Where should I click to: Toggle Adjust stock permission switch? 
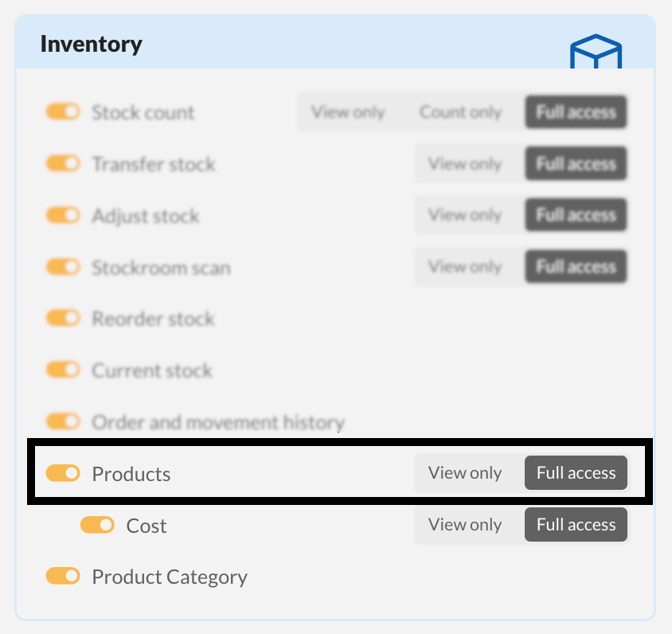(63, 216)
